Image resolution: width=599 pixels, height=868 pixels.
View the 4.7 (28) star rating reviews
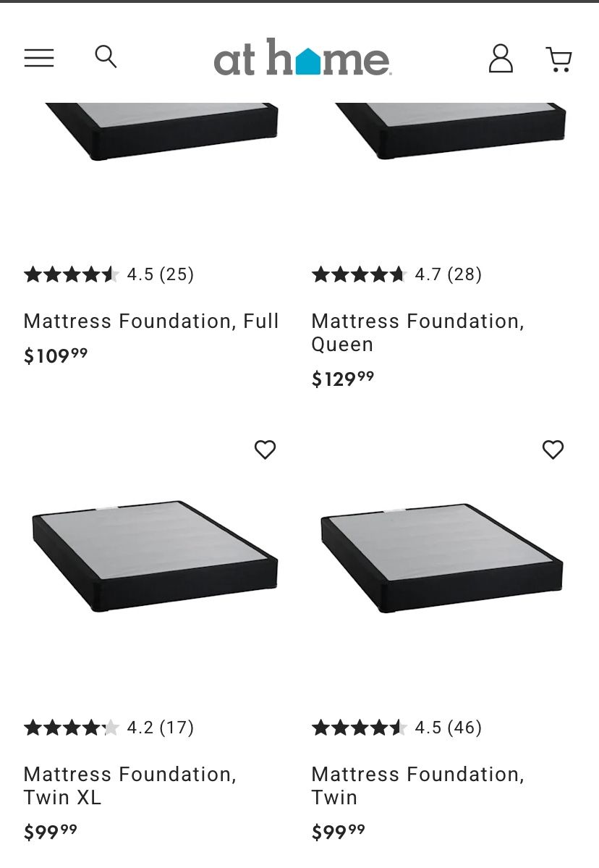(x=396, y=274)
